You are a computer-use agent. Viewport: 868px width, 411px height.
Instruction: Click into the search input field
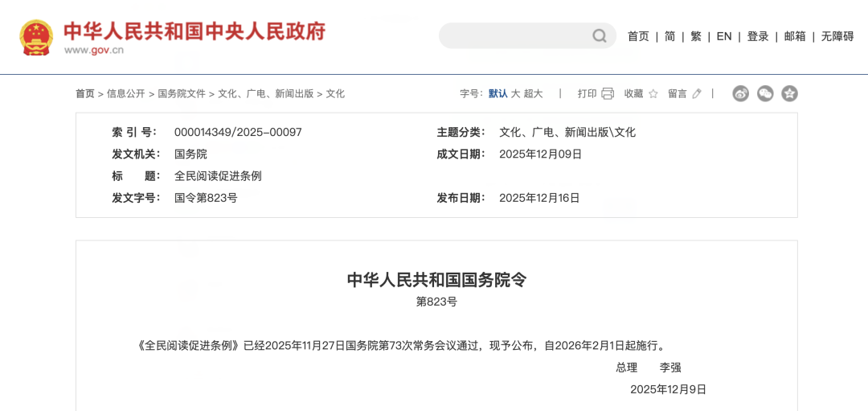pos(514,35)
